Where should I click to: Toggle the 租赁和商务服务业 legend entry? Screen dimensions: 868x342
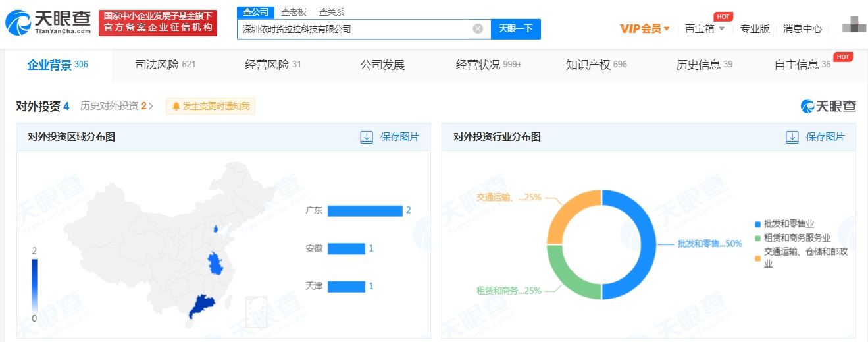pyautogui.click(x=792, y=238)
